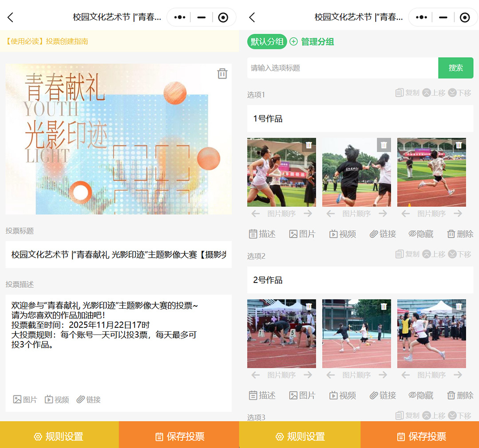Delete option 2号作品 entirely
479x448 pixels.
coord(460,395)
